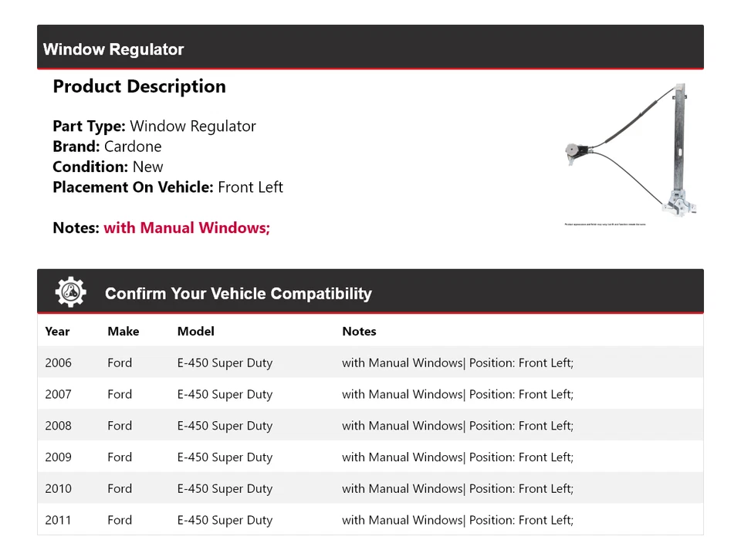Click the gear icon beside Confirm Your Vehicle Compatibility
The width and height of the screenshot is (741, 560).
[70, 292]
